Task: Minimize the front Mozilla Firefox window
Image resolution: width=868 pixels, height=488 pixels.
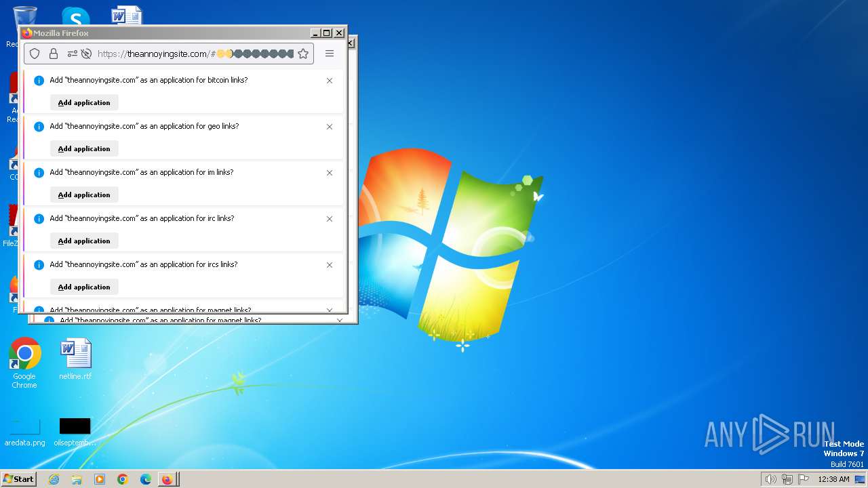Action: 315,33
